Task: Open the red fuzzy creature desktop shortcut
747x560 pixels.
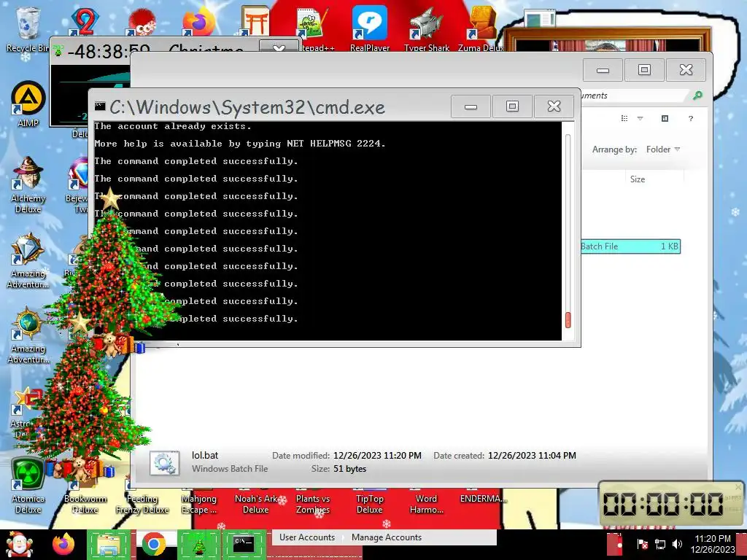Action: click(x=141, y=23)
